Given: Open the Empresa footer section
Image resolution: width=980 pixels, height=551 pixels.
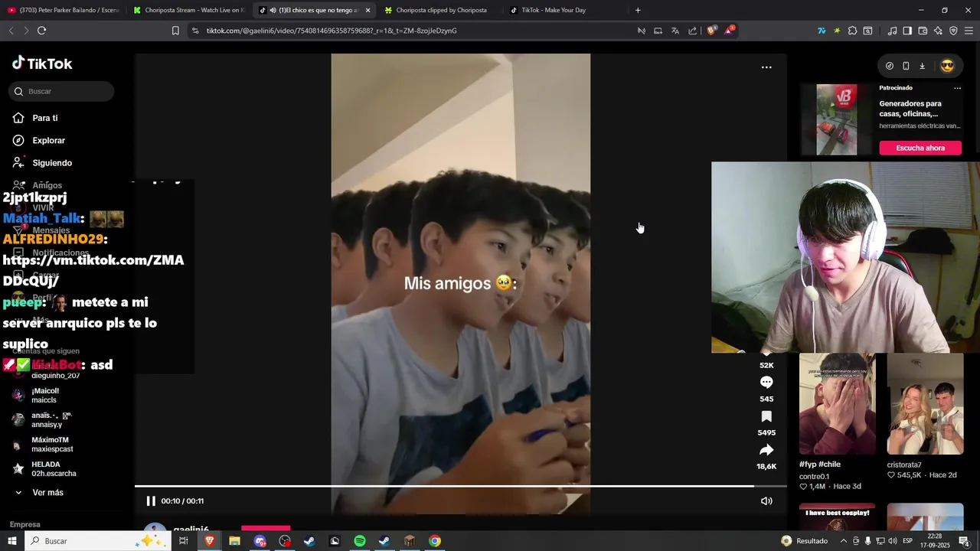Looking at the screenshot, I should coord(24,524).
